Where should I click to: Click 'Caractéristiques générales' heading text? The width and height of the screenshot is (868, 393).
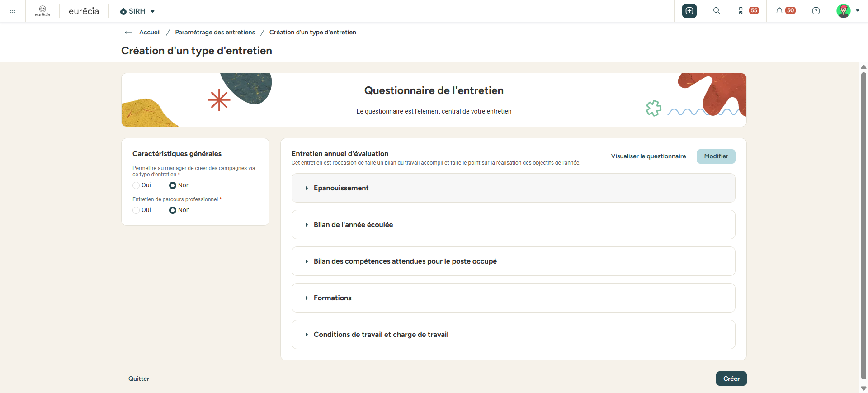pos(177,154)
